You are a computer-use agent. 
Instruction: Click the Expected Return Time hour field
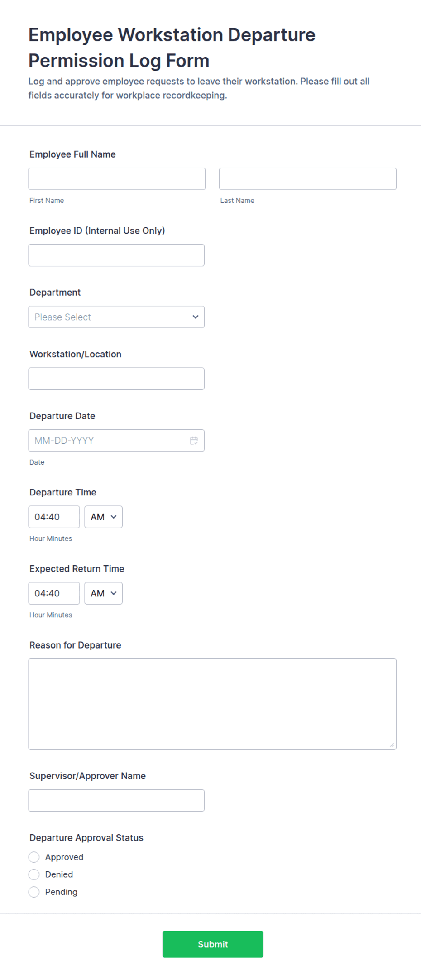click(54, 593)
